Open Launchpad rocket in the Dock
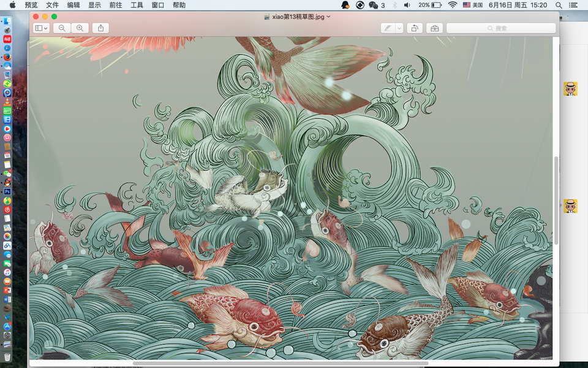Viewport: 588px width, 368px height. pos(7,31)
